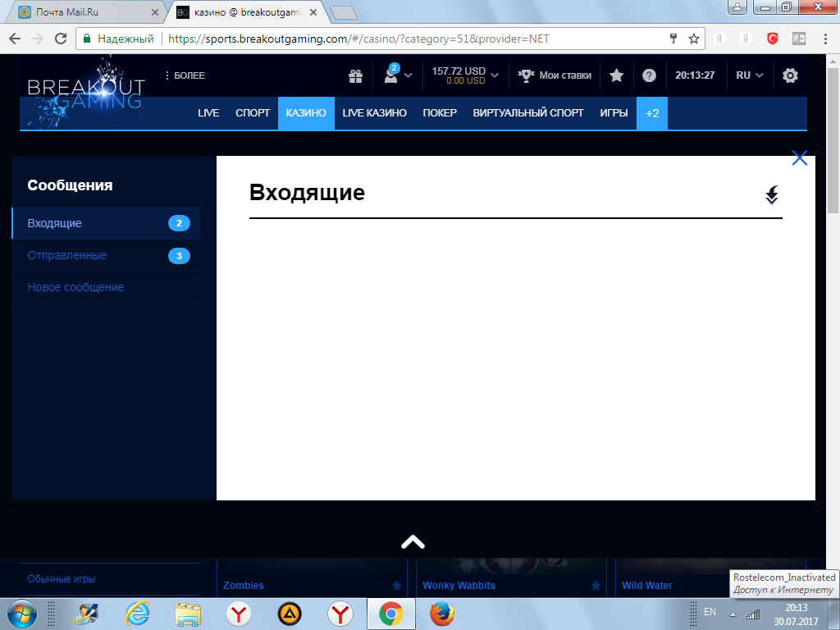
Task: Select the КАЗИНО tab
Action: click(306, 113)
